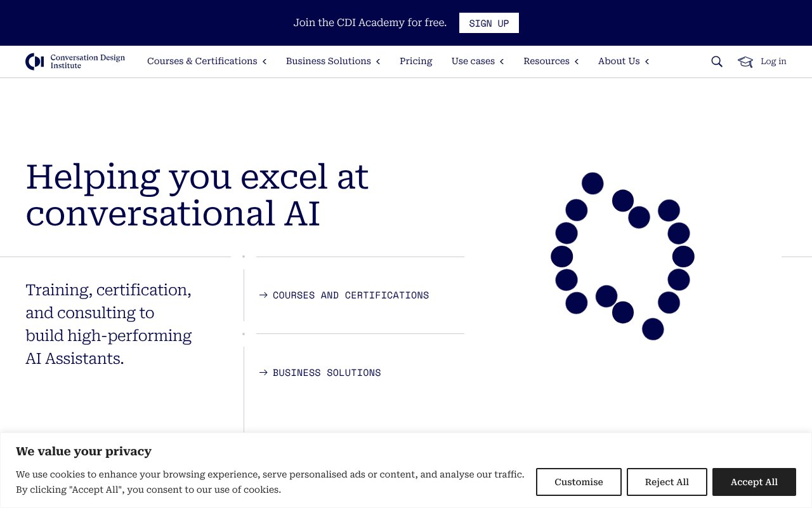The width and height of the screenshot is (812, 508).
Task: Click the Join the CDI Academy banner text
Action: pos(370,22)
